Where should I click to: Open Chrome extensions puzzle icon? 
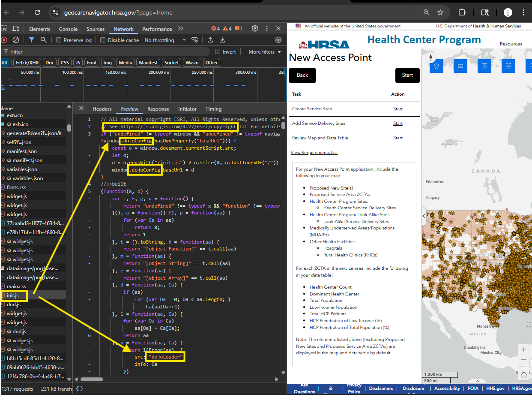click(462, 12)
